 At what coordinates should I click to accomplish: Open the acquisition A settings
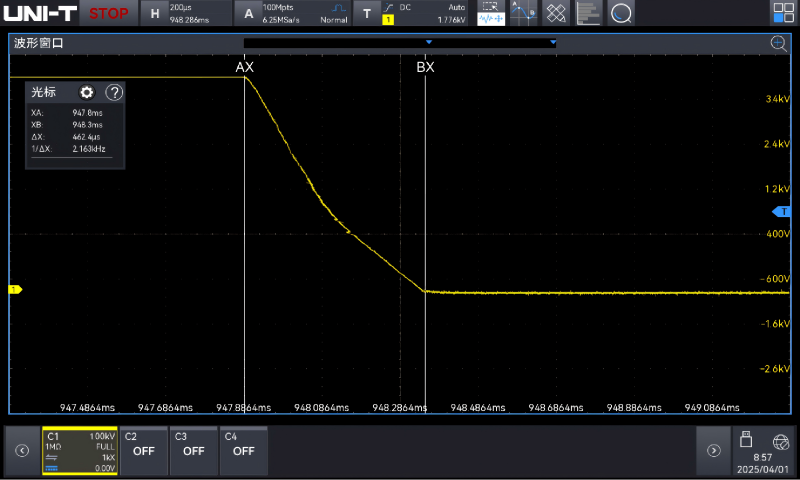pos(248,13)
